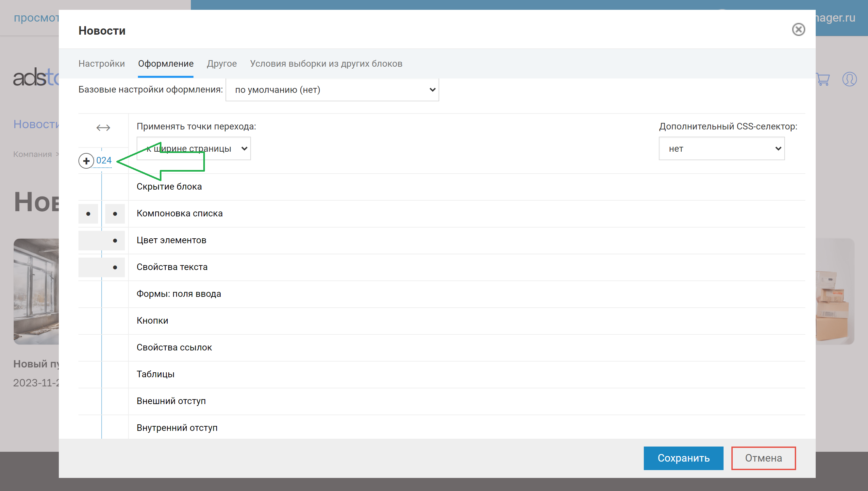
Task: Expand the Внешний отступ row
Action: [171, 401]
